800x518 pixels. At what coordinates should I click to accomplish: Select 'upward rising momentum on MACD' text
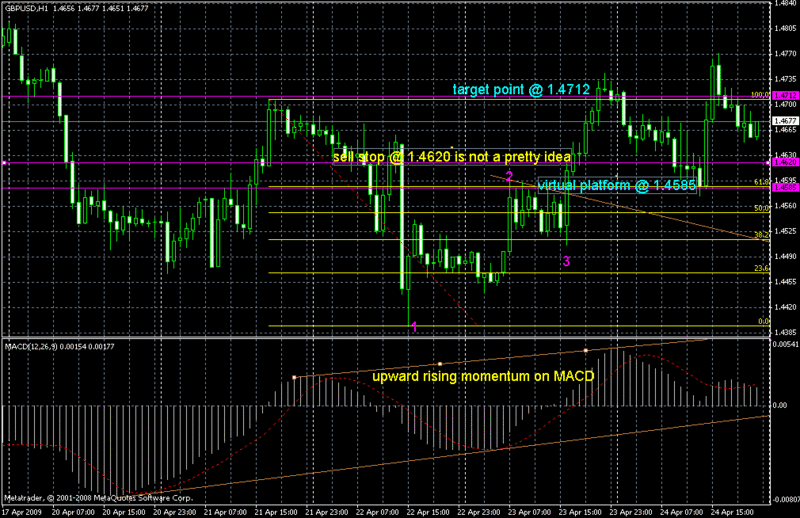click(483, 377)
